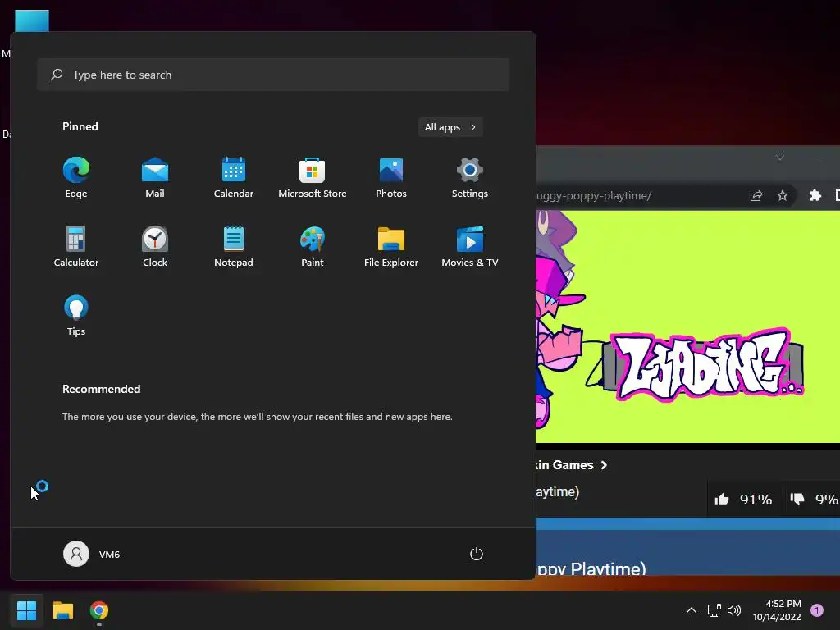Open the notification badge on taskbar
This screenshot has height=630, width=840.
[817, 610]
